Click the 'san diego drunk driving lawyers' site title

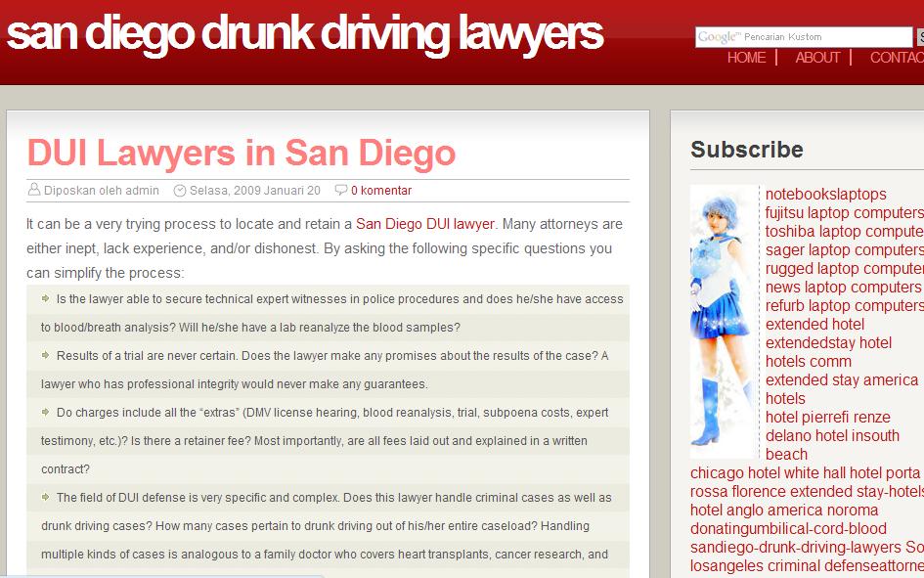coord(305,34)
